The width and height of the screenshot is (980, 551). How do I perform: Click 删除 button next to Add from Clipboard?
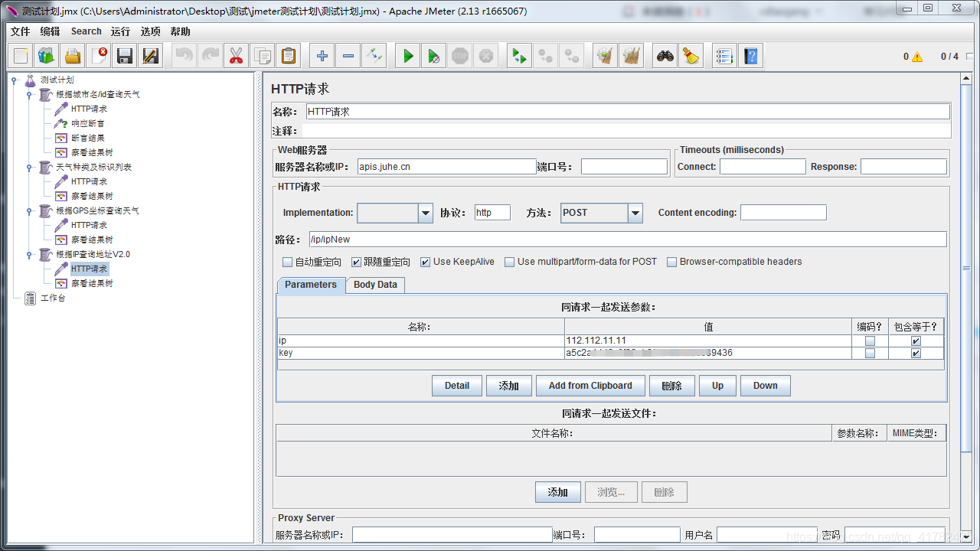671,386
